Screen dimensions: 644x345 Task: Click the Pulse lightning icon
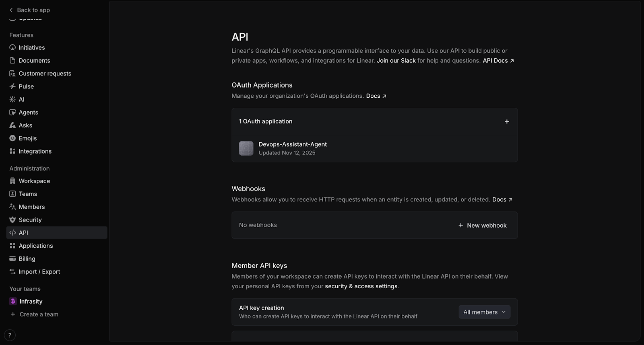click(12, 86)
